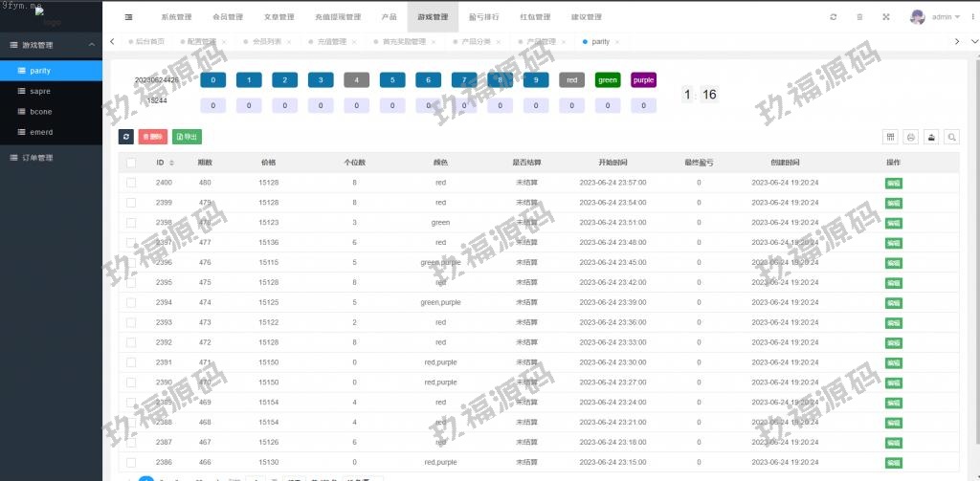Click the search magnifier icon above table
The height and width of the screenshot is (481, 980).
pyautogui.click(x=952, y=138)
